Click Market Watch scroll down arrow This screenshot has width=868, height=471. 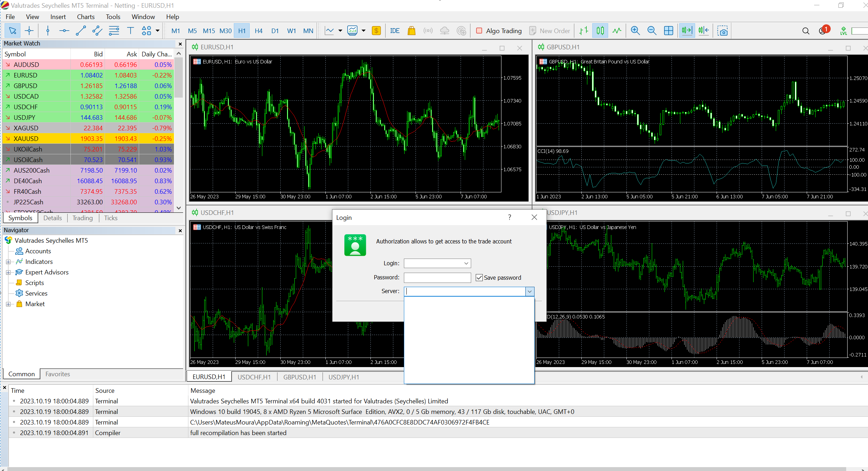[179, 208]
